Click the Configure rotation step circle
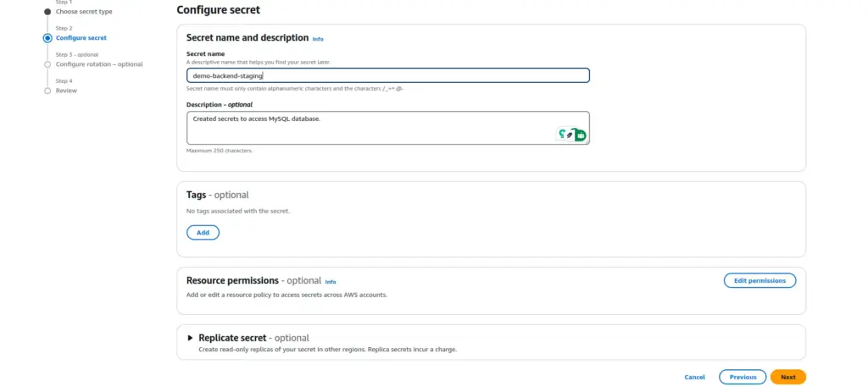Image resolution: width=868 pixels, height=392 pixels. [47, 64]
